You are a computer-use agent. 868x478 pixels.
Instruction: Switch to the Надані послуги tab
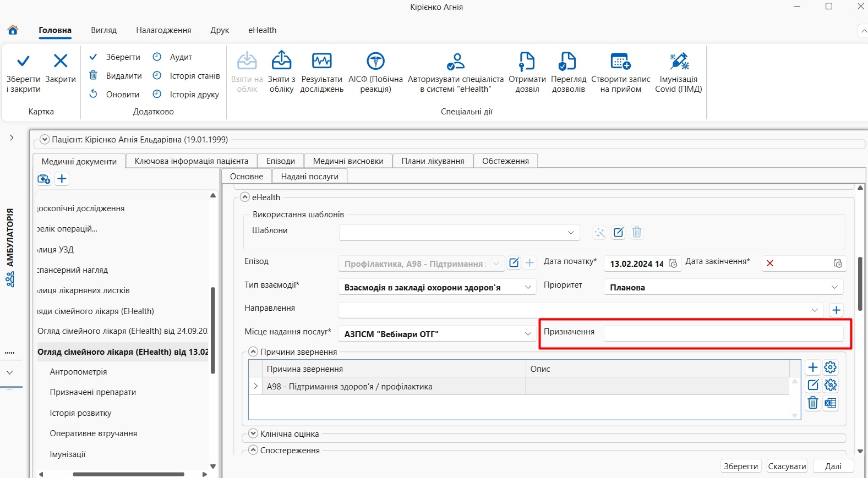pos(309,176)
